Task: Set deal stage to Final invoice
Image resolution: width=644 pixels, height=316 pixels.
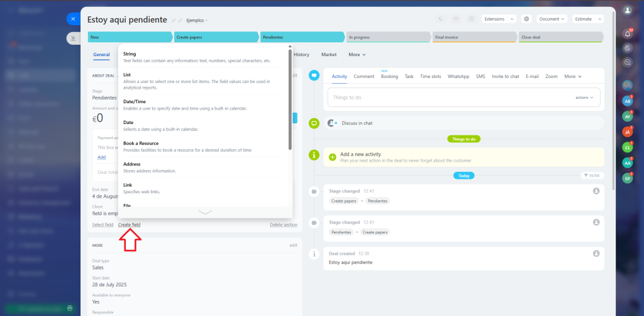Action: coord(473,37)
